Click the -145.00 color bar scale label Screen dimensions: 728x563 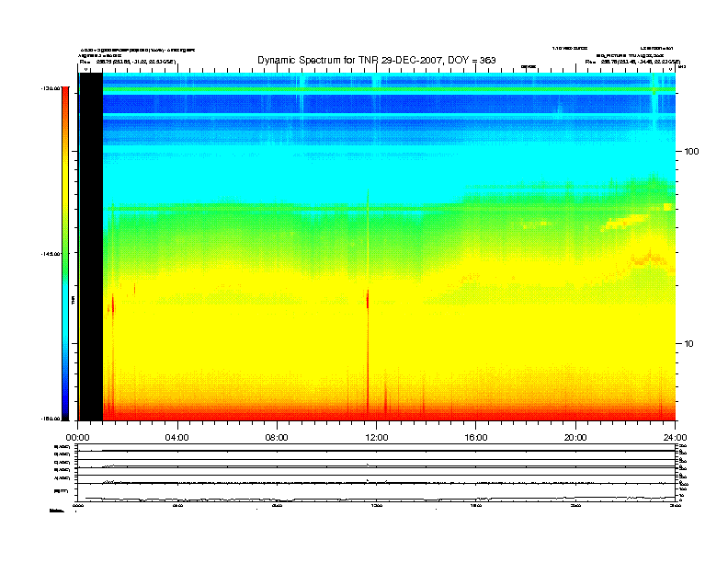pyautogui.click(x=51, y=254)
